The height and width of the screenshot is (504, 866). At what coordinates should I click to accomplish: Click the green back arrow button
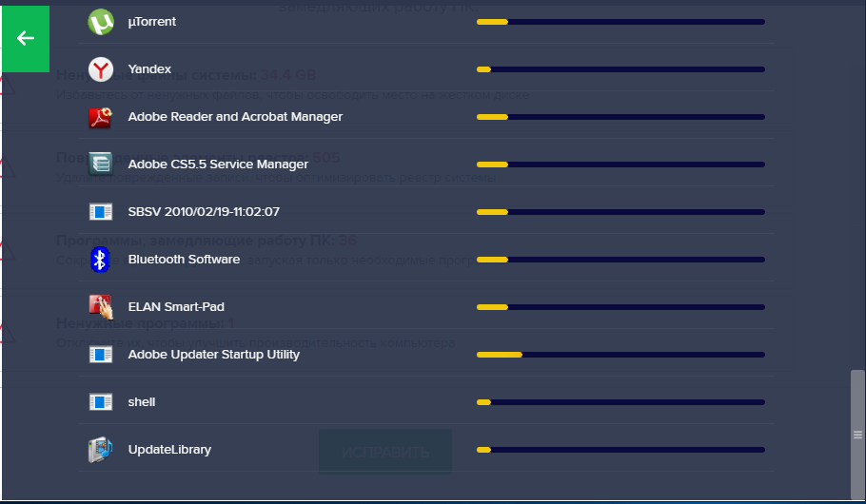pyautogui.click(x=26, y=38)
